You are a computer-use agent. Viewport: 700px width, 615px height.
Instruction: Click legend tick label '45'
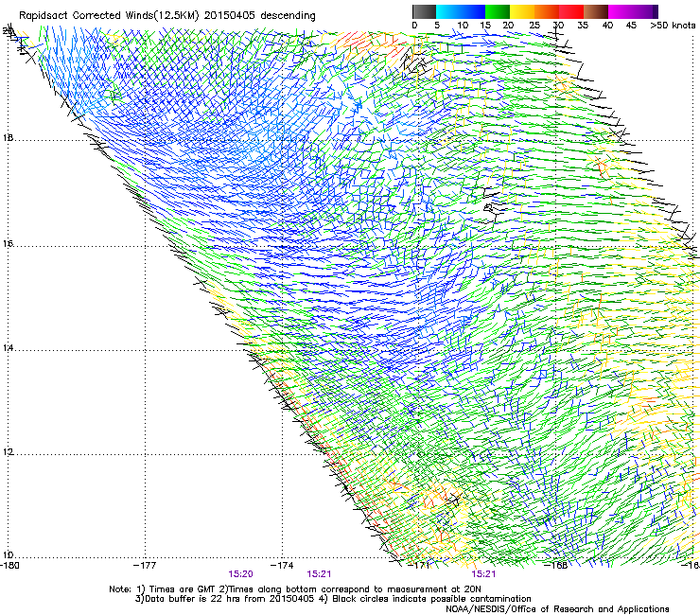coord(631,26)
